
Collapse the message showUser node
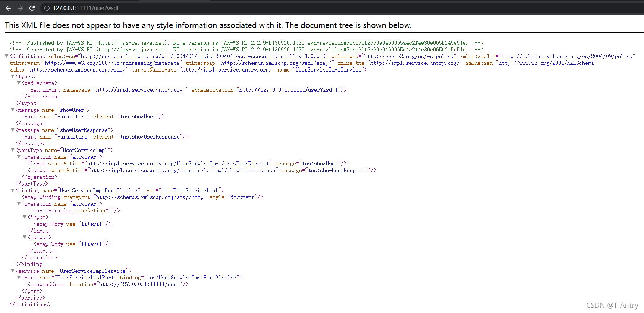13,110
